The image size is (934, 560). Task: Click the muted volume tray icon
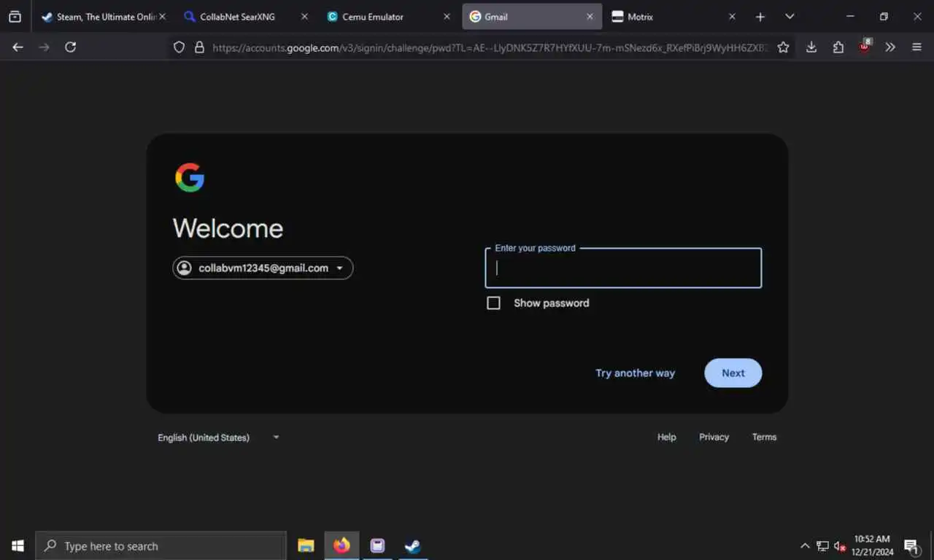click(840, 546)
